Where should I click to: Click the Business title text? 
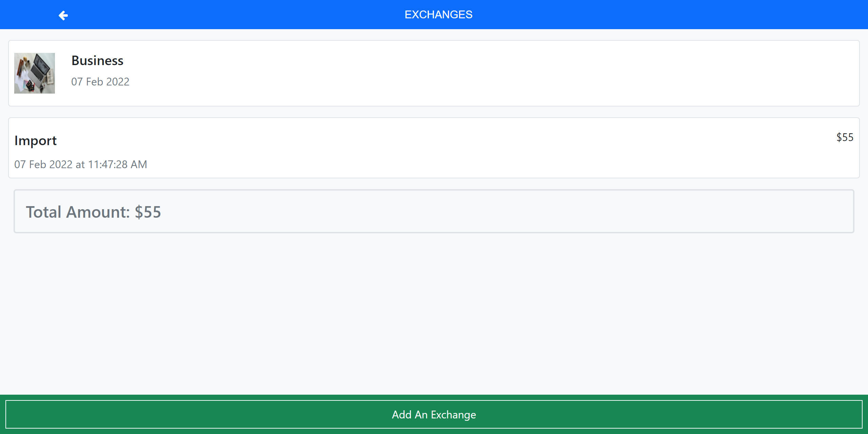[97, 61]
